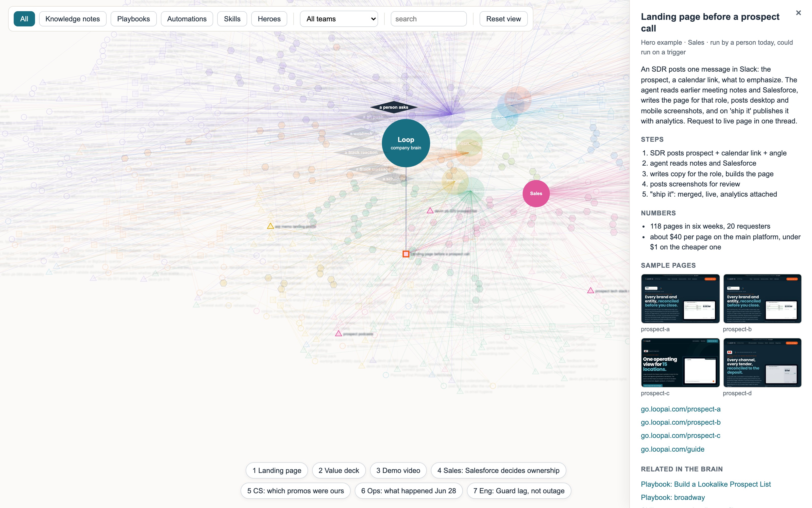Open link go.loopai.com/prospect-c
This screenshot has height=508, width=812.
click(x=681, y=436)
